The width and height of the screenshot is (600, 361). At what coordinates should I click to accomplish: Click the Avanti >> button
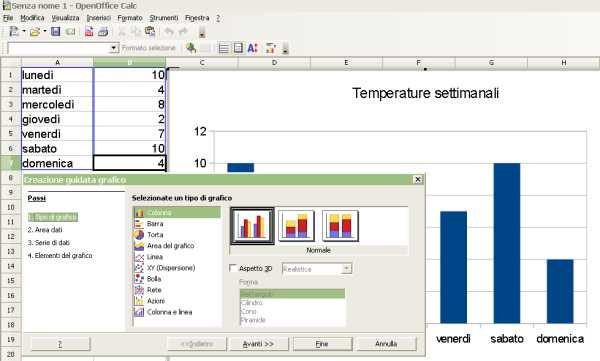click(x=258, y=344)
